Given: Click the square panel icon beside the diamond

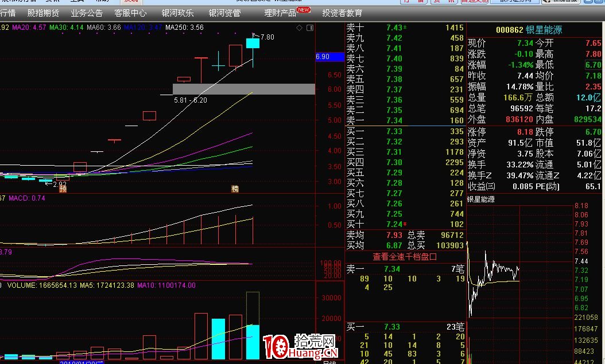Looking at the screenshot, I should [x=310, y=28].
